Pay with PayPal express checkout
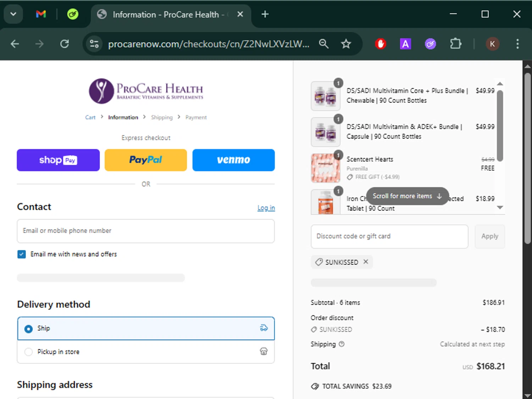The image size is (532, 399). pos(146,160)
